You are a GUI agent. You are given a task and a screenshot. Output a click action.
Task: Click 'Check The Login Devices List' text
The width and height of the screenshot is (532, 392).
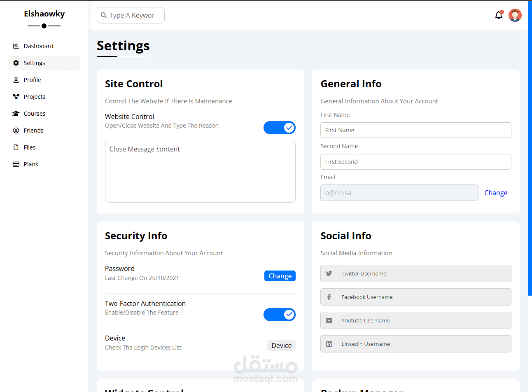click(143, 348)
